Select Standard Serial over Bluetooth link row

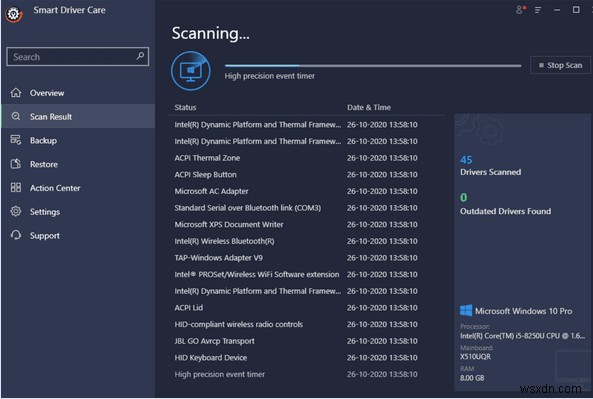(306, 208)
